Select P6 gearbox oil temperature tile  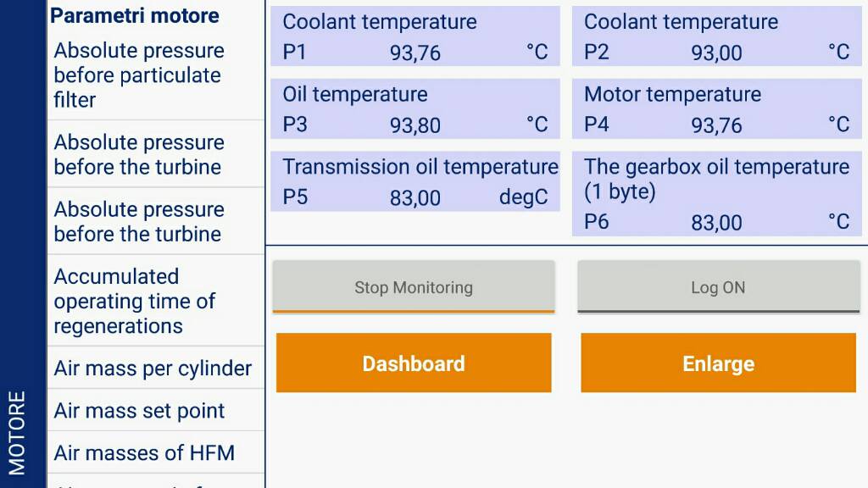[x=717, y=194]
